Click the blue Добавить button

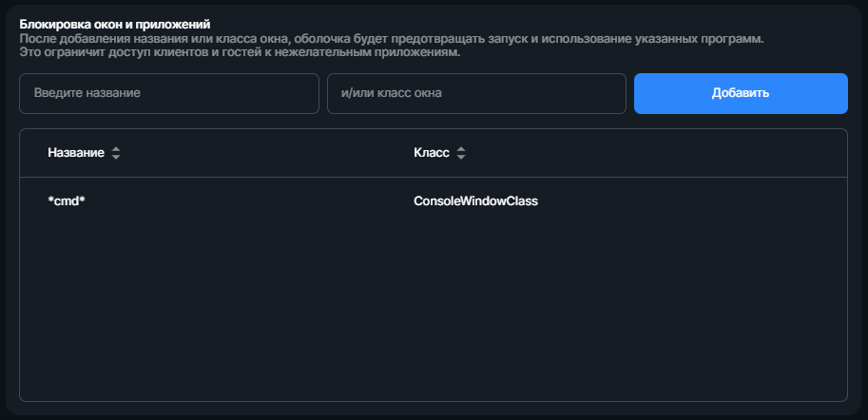[x=741, y=93]
